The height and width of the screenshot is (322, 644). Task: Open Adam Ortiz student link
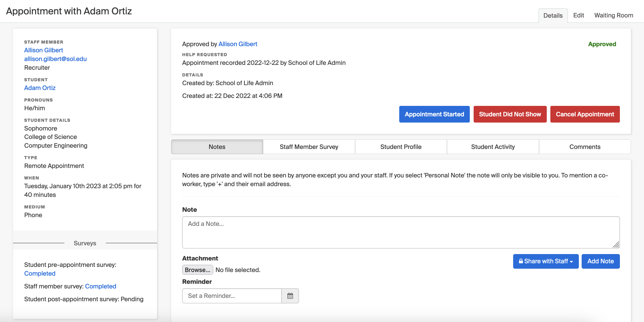40,88
